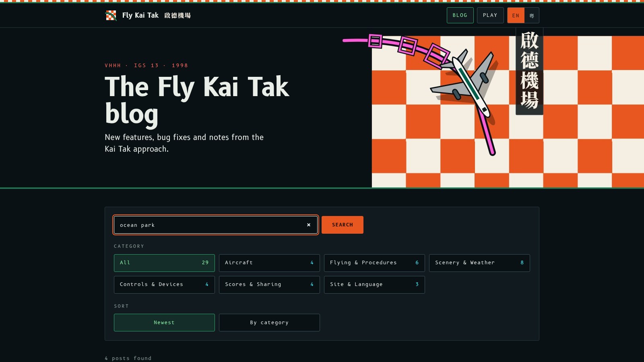Click the 'The Fly Kai Tak blog' heading
Image resolution: width=644 pixels, height=362 pixels.
pyautogui.click(x=197, y=101)
